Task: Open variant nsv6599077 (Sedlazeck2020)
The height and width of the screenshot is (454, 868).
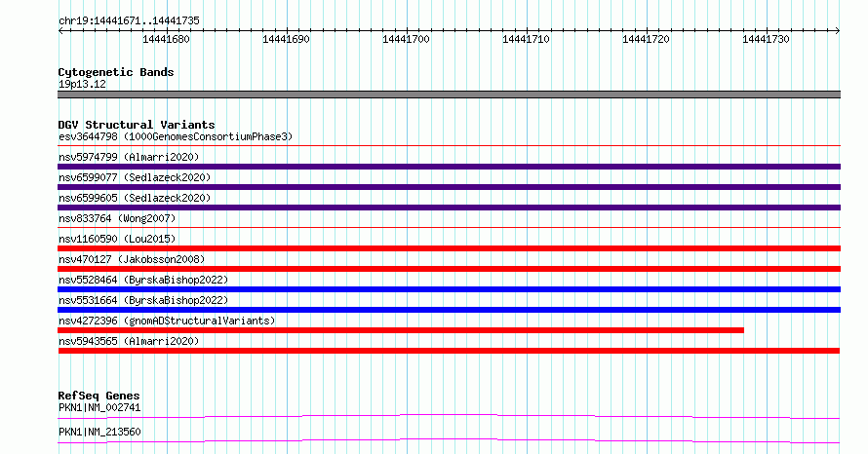Action: (x=135, y=177)
